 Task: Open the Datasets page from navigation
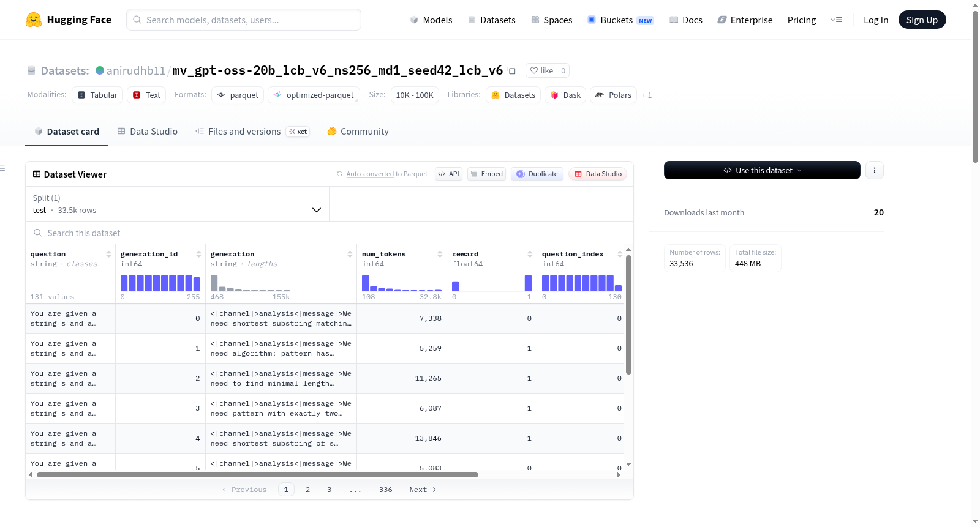(x=492, y=20)
